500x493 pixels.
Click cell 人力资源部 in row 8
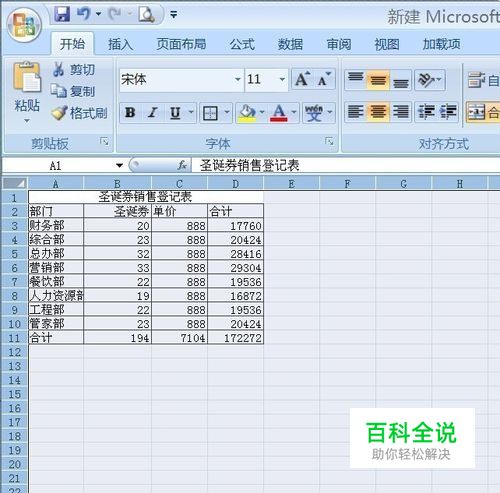click(56, 296)
